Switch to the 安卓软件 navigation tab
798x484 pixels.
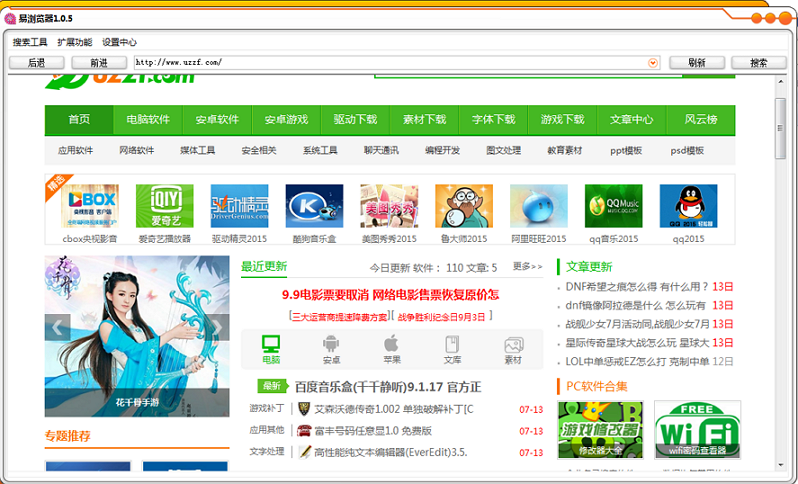pos(217,120)
